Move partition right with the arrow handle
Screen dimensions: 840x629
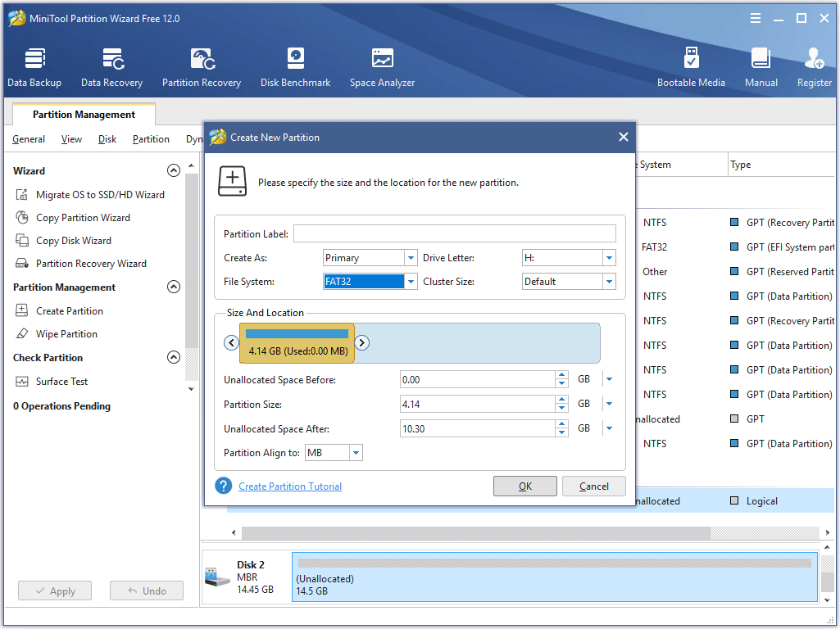click(x=362, y=342)
